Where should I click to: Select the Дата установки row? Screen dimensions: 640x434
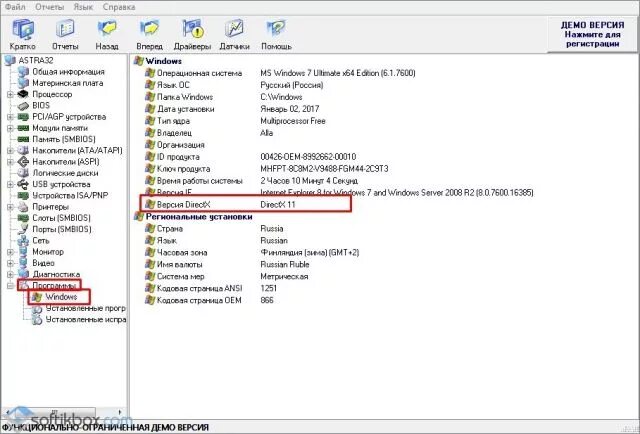point(232,109)
